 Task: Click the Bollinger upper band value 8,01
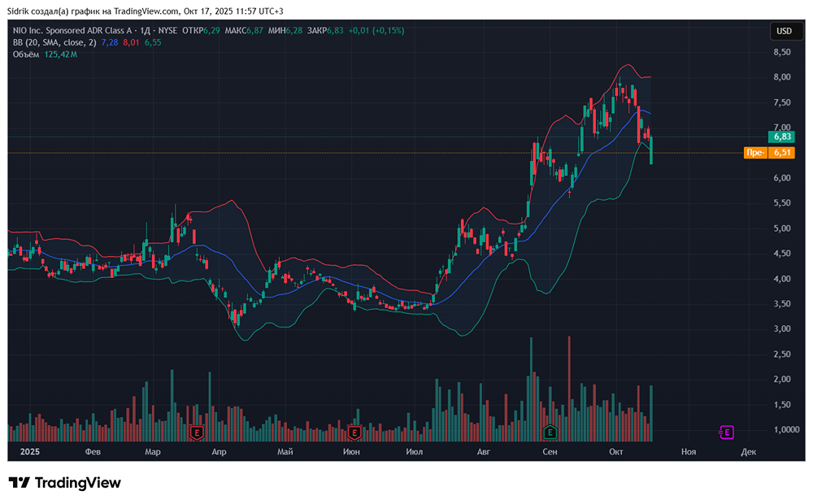click(131, 42)
